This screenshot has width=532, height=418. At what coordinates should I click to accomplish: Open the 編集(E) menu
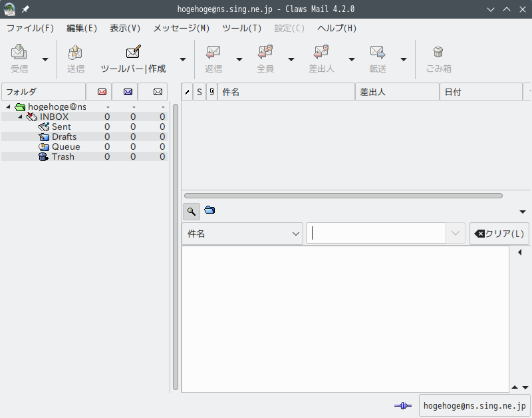click(x=82, y=28)
